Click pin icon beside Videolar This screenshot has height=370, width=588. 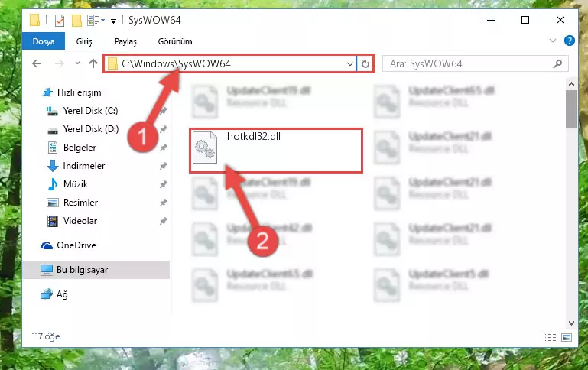pyautogui.click(x=163, y=221)
